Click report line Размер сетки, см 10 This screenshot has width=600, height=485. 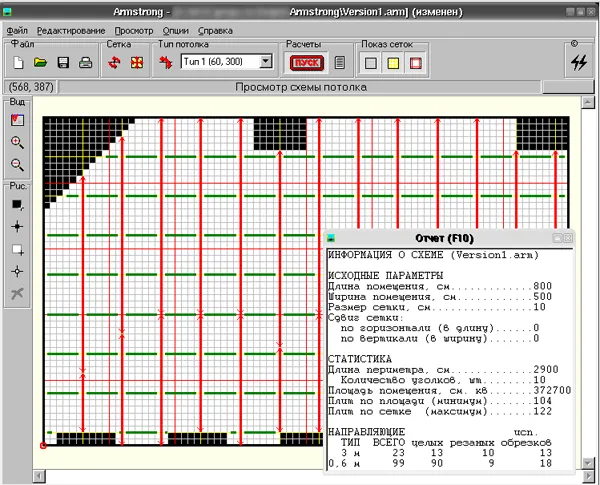(437, 307)
